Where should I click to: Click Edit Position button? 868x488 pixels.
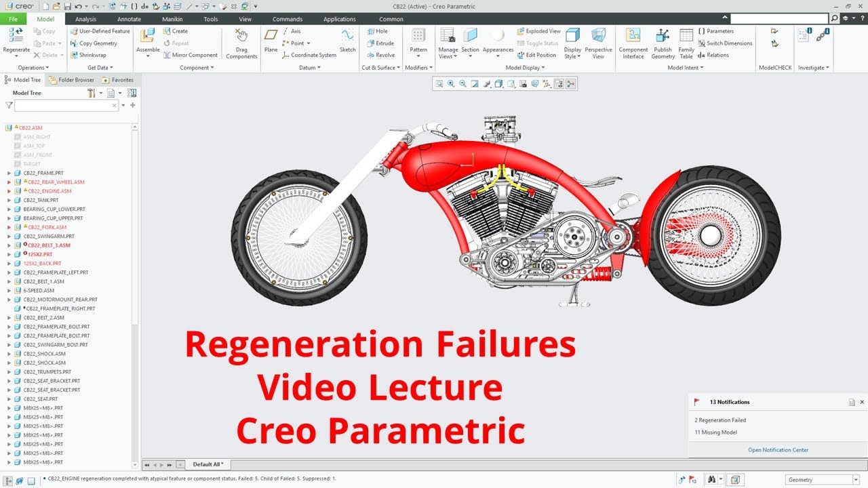point(536,56)
